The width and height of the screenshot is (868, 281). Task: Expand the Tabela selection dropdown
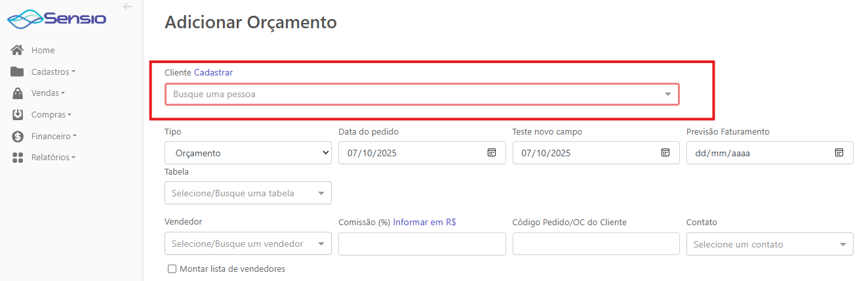248,193
